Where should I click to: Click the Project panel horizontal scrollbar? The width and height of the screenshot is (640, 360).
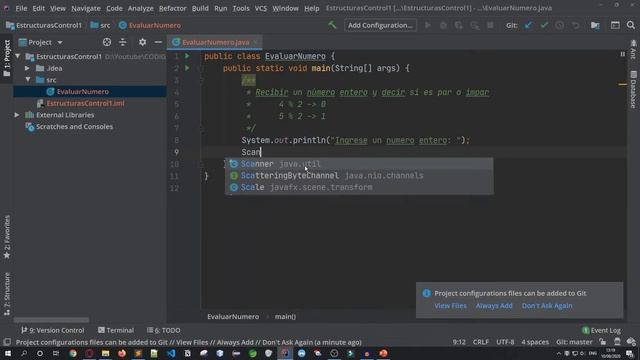[x=51, y=320]
